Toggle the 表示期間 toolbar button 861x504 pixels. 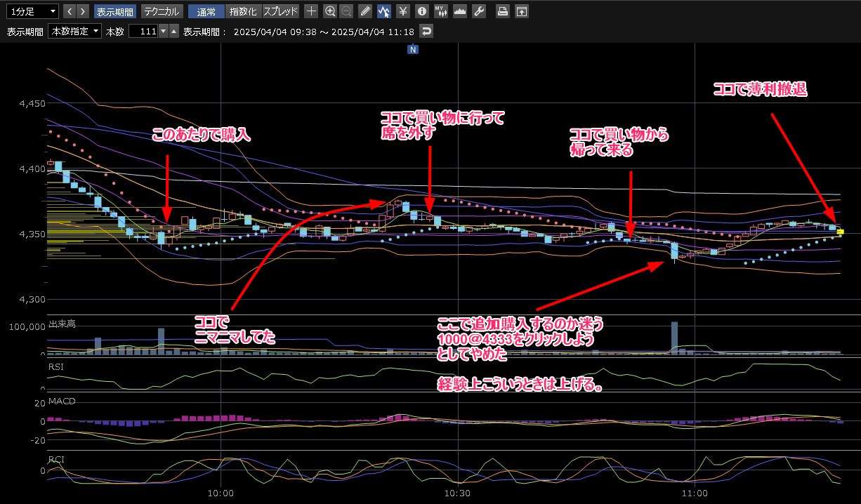tap(114, 11)
